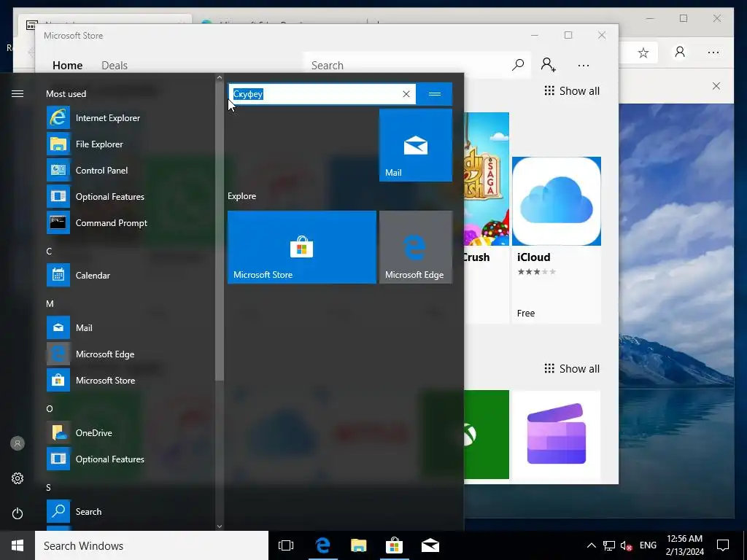
Task: Click the Edge profile icon
Action: [x=680, y=52]
